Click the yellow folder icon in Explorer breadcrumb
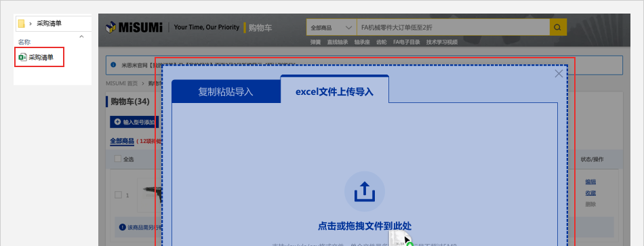The height and width of the screenshot is (246, 644). point(22,24)
